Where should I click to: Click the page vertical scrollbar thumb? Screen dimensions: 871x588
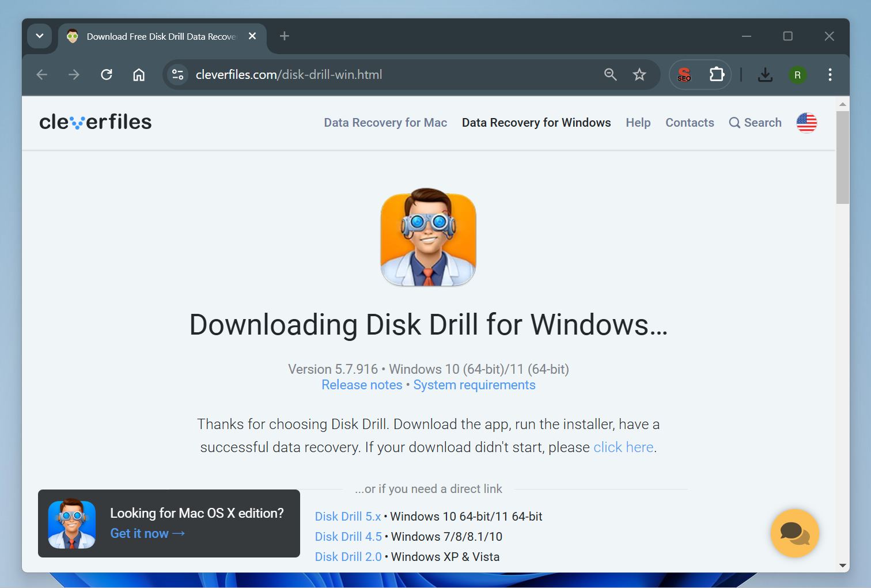tap(842, 157)
